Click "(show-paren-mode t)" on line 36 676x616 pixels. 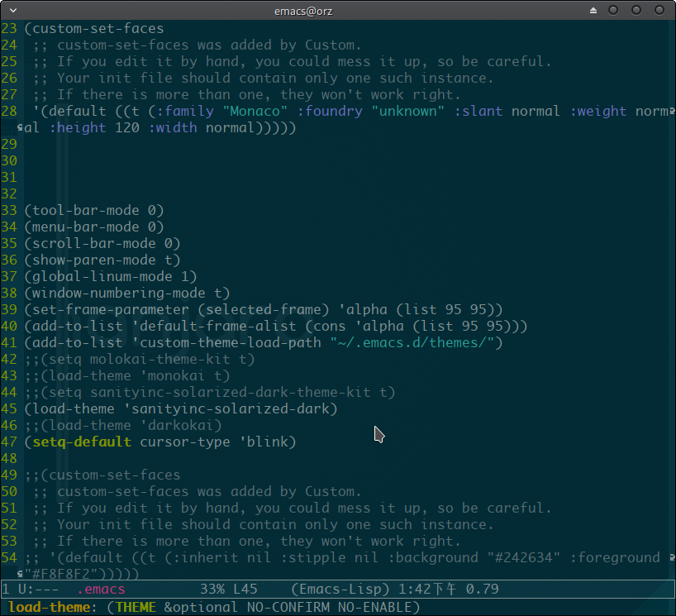click(x=102, y=260)
